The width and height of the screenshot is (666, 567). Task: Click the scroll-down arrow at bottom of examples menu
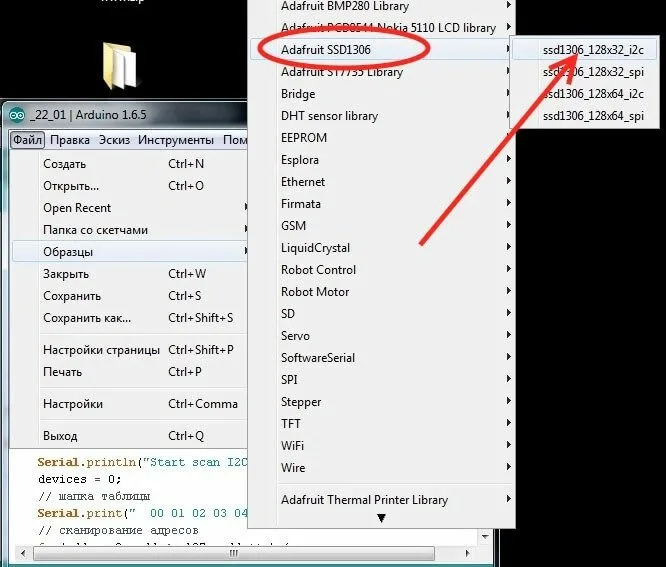pyautogui.click(x=381, y=518)
